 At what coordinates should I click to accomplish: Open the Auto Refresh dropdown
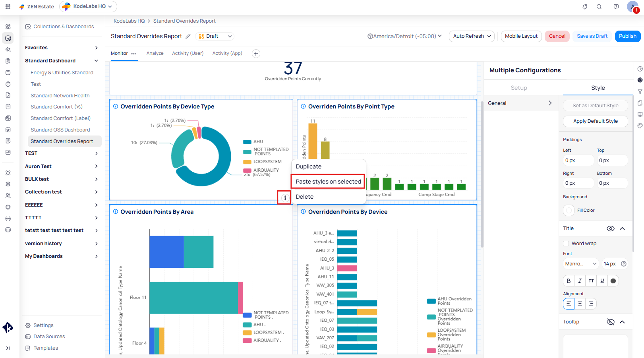click(x=472, y=36)
